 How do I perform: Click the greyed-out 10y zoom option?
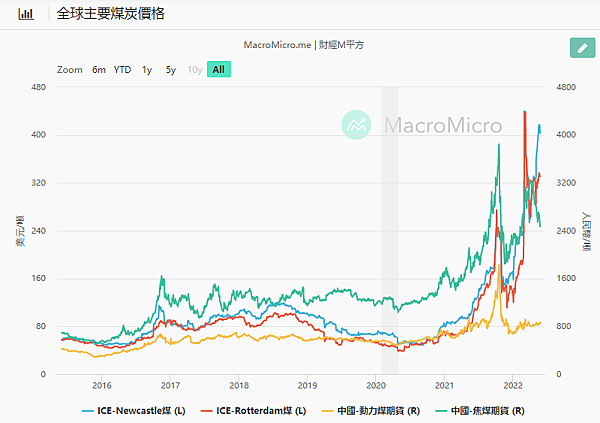pos(194,70)
